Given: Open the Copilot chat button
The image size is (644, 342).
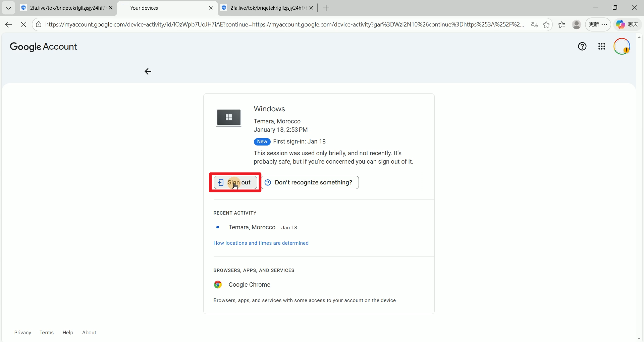Looking at the screenshot, I should point(628,24).
